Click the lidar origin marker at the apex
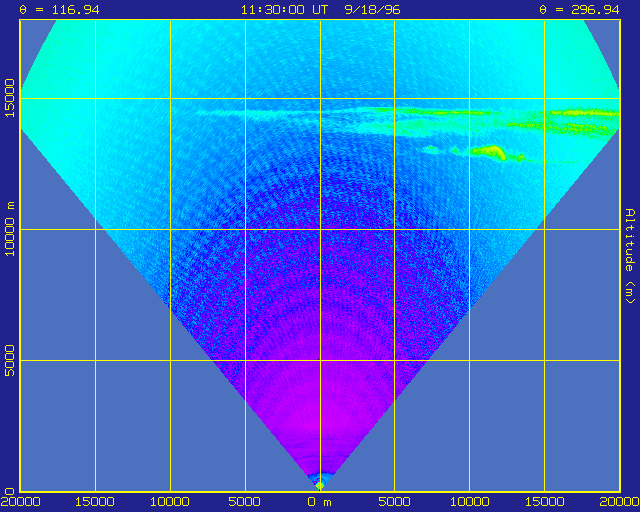 pyautogui.click(x=320, y=486)
